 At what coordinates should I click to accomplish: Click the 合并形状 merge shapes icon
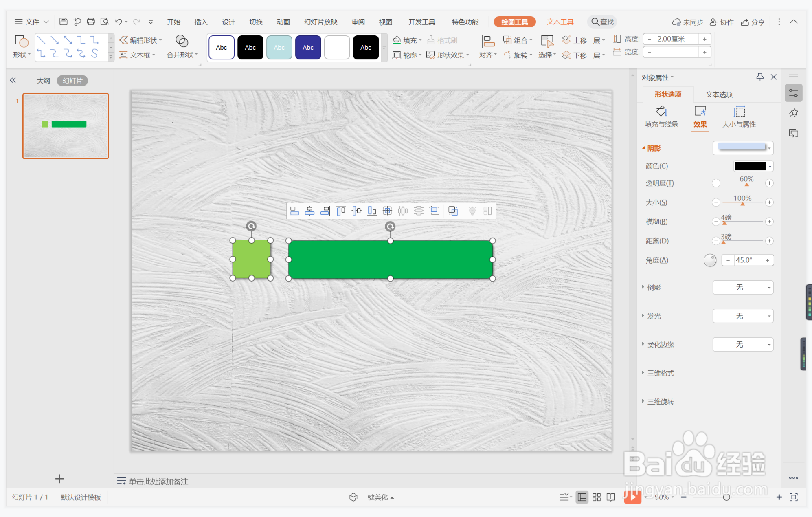(x=182, y=41)
